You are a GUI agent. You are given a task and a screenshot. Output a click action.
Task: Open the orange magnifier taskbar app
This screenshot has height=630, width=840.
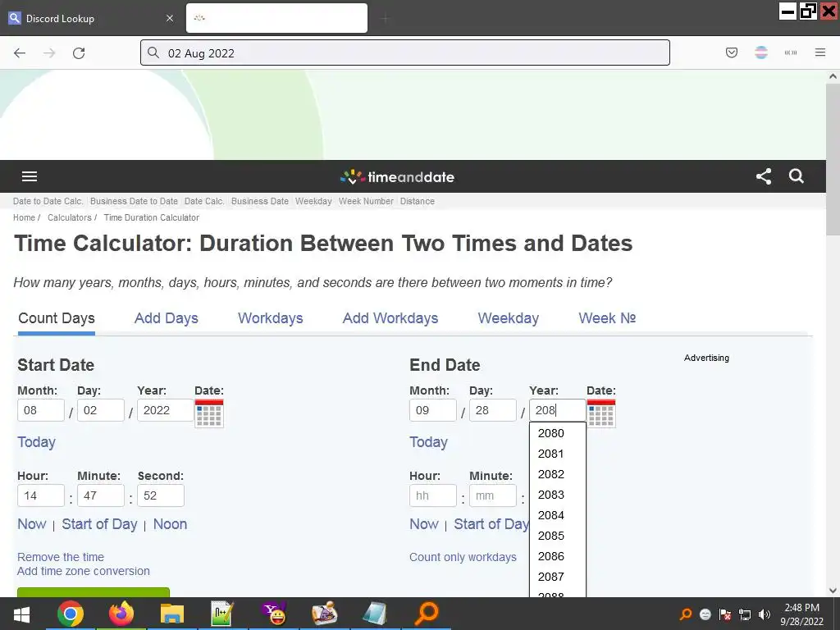[427, 614]
